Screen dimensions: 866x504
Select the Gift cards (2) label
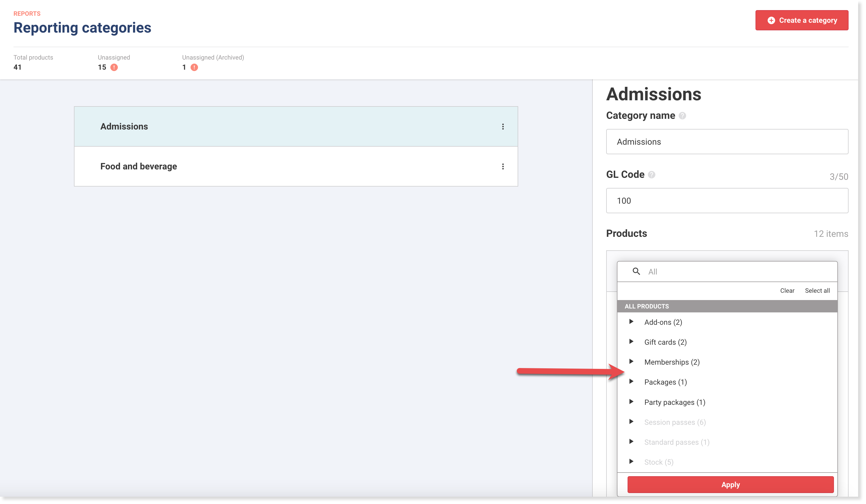pos(665,342)
